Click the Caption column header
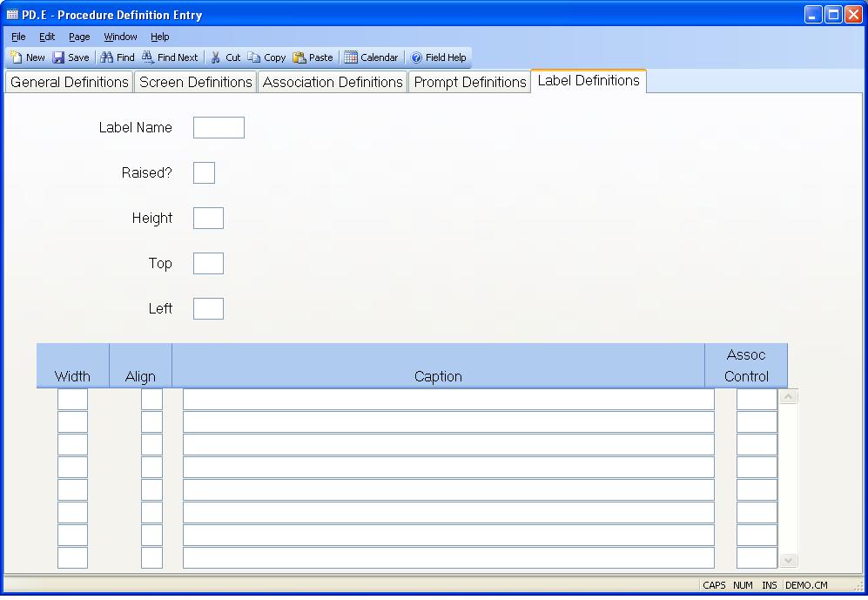Image resolution: width=868 pixels, height=600 pixels. [x=438, y=366]
